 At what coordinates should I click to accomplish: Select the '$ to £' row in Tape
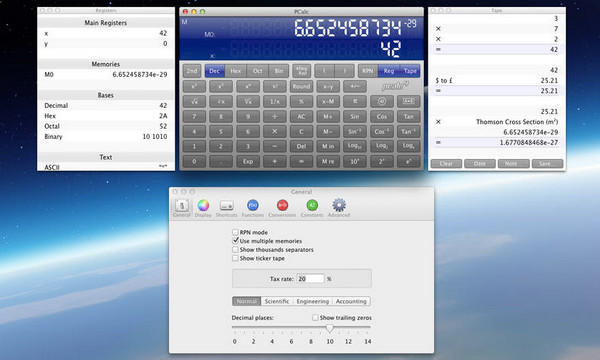(497, 80)
